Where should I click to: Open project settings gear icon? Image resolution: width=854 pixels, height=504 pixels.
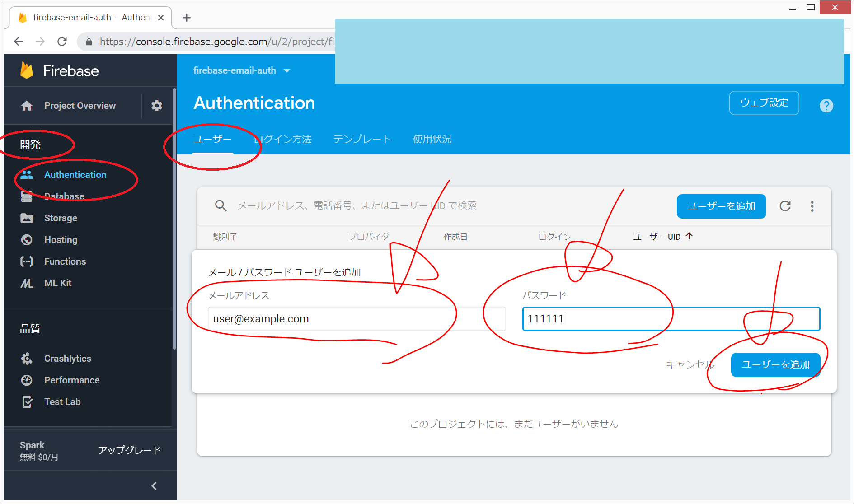(x=156, y=106)
